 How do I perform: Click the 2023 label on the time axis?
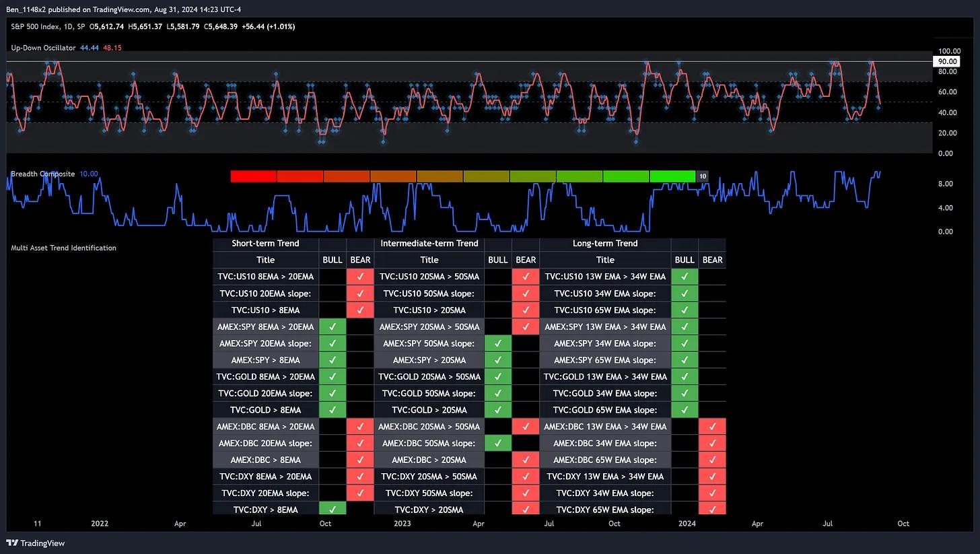[x=403, y=523]
